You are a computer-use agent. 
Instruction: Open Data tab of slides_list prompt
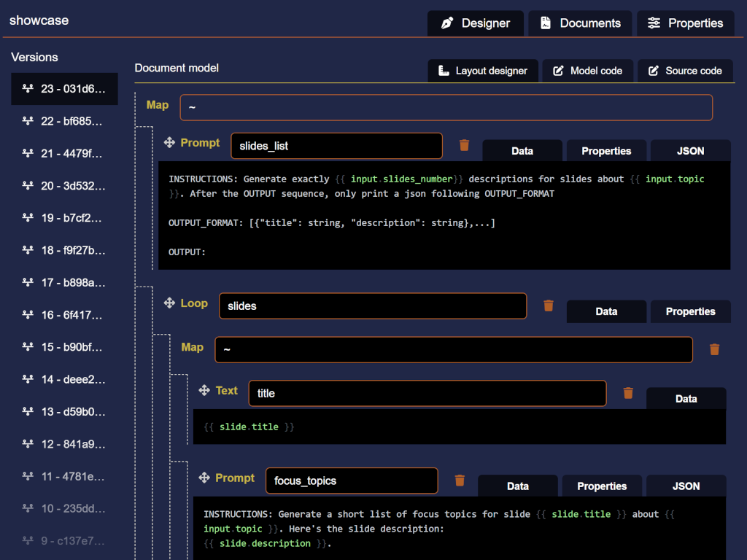tap(522, 151)
